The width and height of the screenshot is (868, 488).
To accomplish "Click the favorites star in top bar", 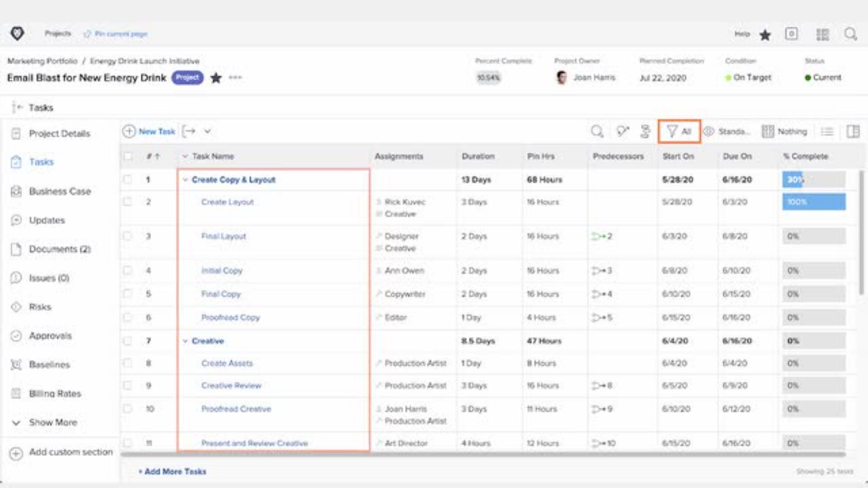I will (765, 35).
